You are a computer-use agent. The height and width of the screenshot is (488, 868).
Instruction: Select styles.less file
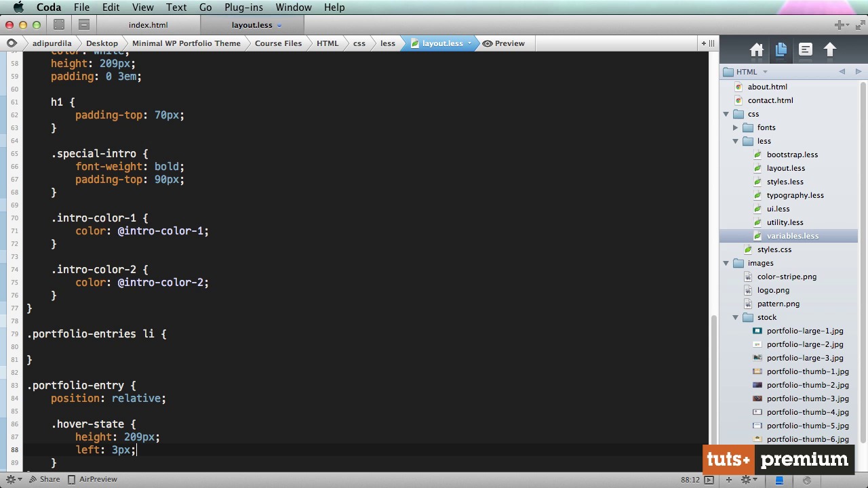point(785,182)
